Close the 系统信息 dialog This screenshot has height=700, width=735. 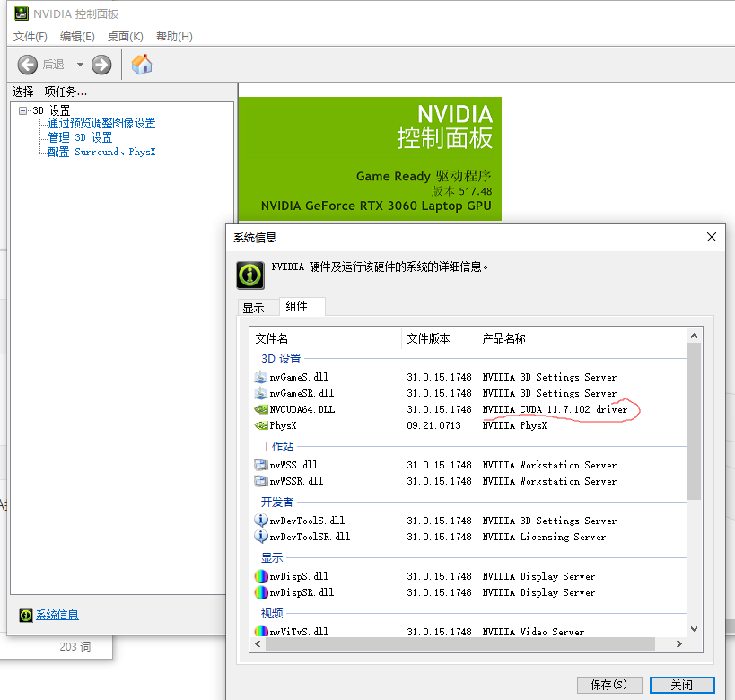point(712,237)
